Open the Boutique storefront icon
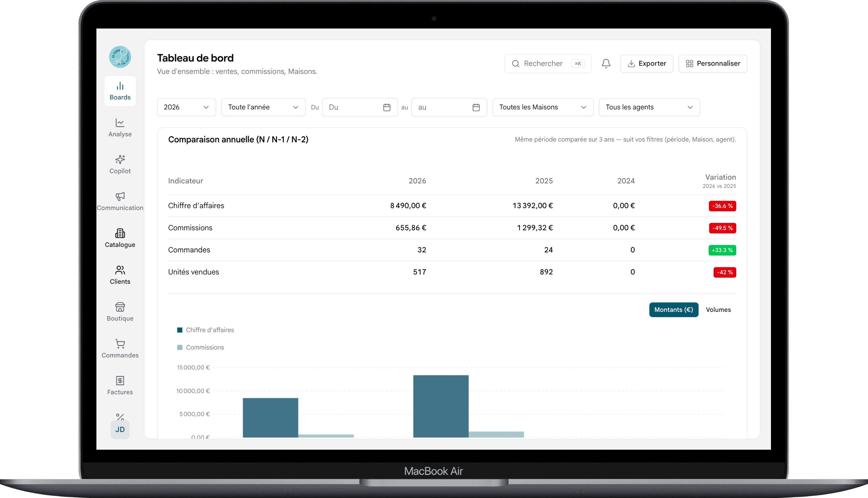Viewport: 868px width, 498px height. [x=120, y=307]
